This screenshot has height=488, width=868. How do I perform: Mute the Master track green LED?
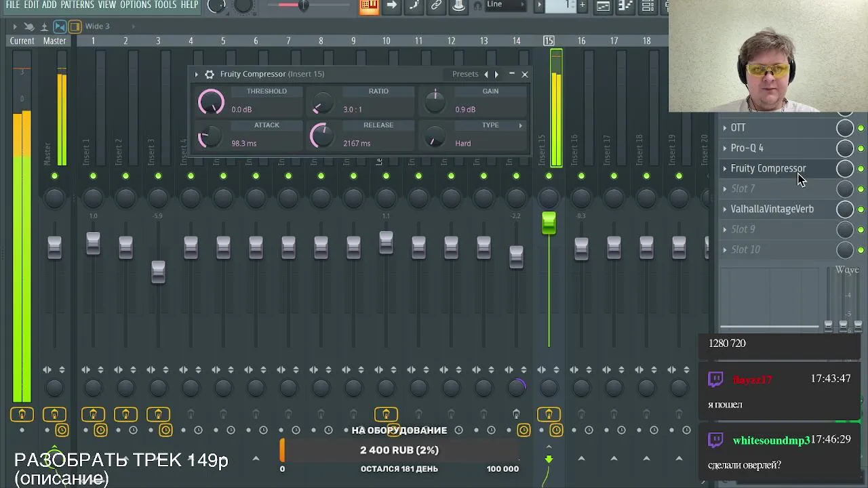[55, 176]
